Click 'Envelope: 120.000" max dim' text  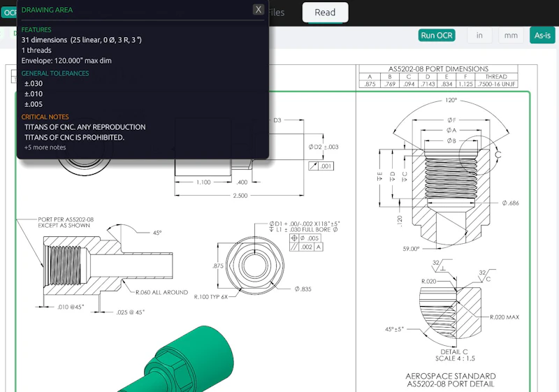click(66, 61)
